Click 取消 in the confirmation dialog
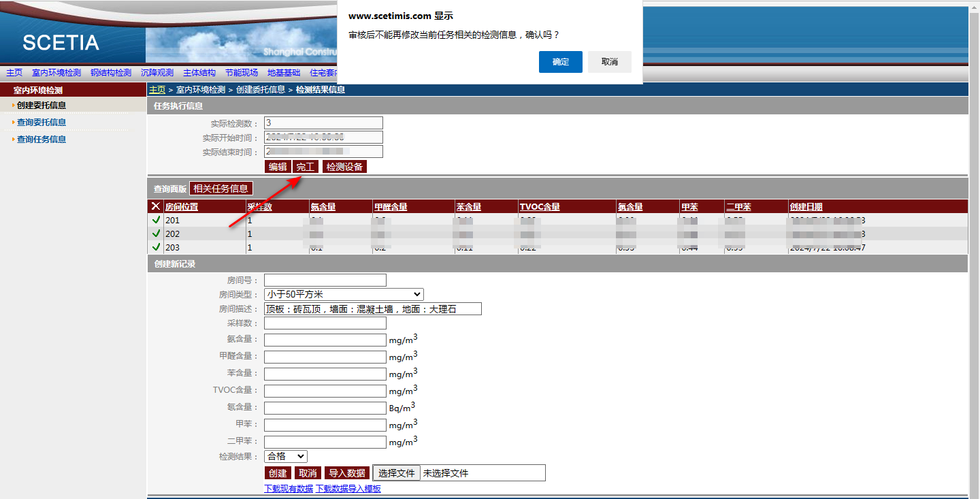The height and width of the screenshot is (499, 980). [x=609, y=62]
